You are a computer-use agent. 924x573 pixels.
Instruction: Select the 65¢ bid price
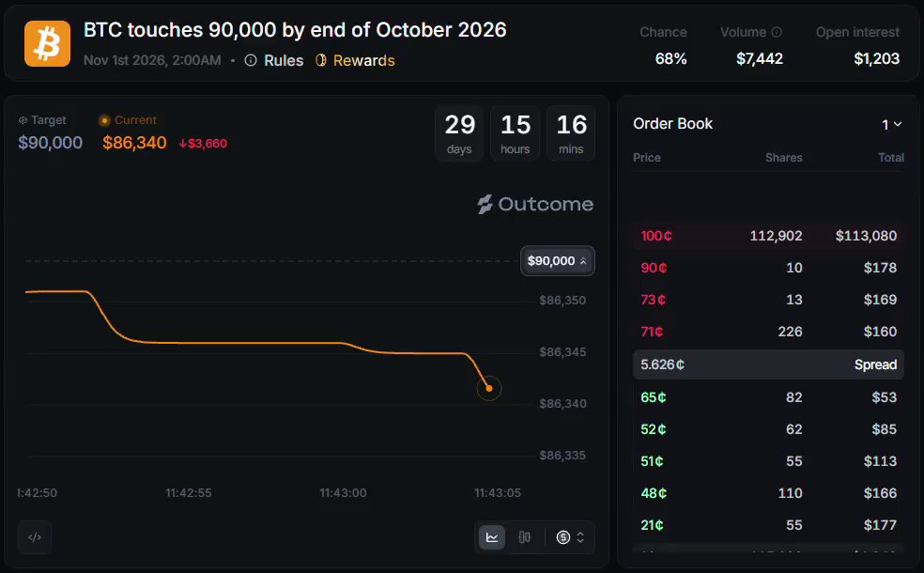pyautogui.click(x=654, y=397)
